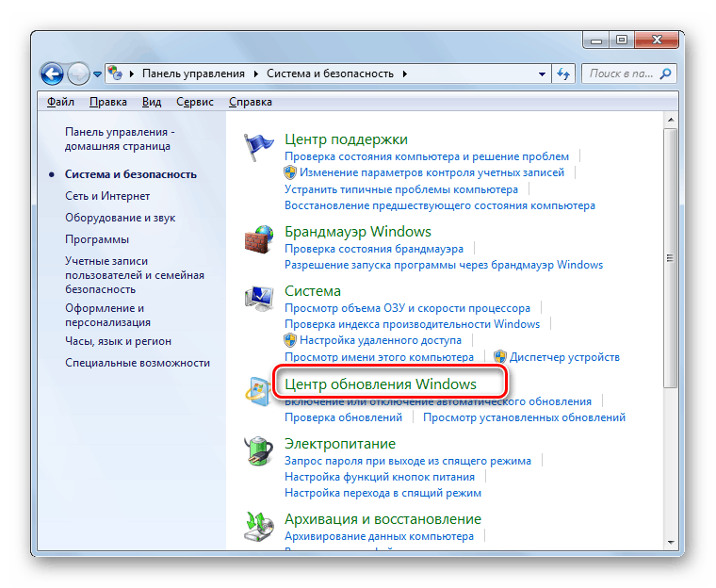
Task: Click the Электропитание battery plug icon
Action: pyautogui.click(x=258, y=451)
